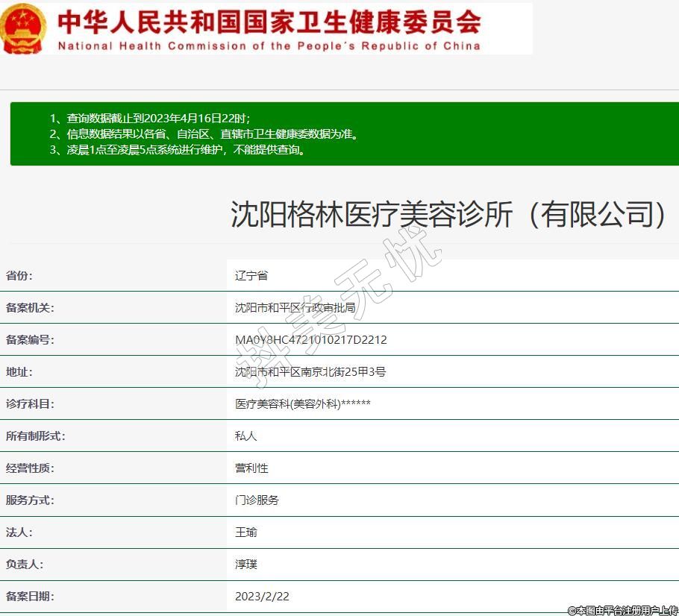Screen dimensions: 679x616
Task: Click the address value 南京北街25甲3号
Action: 310,371
